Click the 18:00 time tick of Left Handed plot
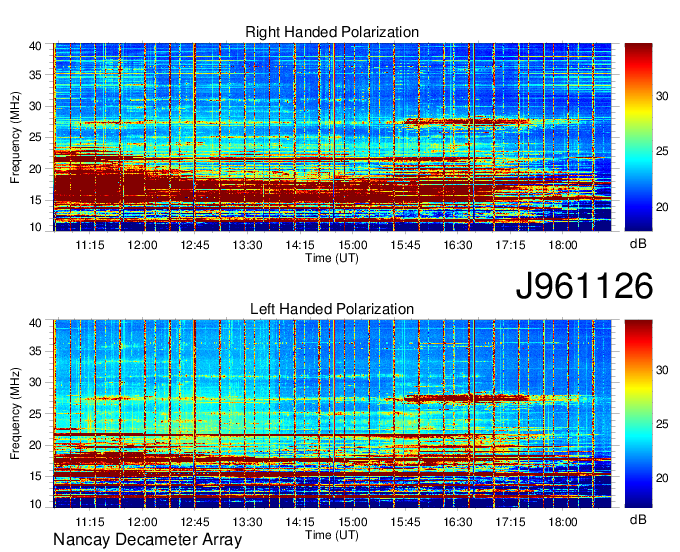The width and height of the screenshot is (680, 552). point(562,522)
